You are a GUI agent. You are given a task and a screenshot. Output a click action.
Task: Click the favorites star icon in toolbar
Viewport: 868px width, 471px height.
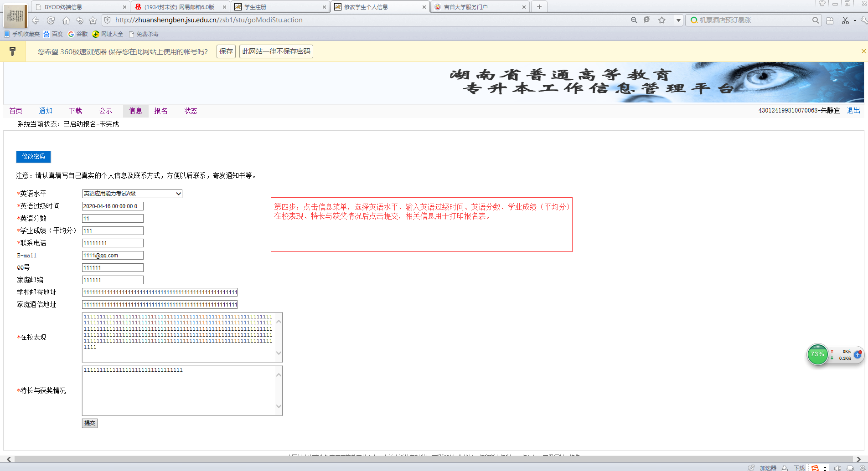(93, 20)
